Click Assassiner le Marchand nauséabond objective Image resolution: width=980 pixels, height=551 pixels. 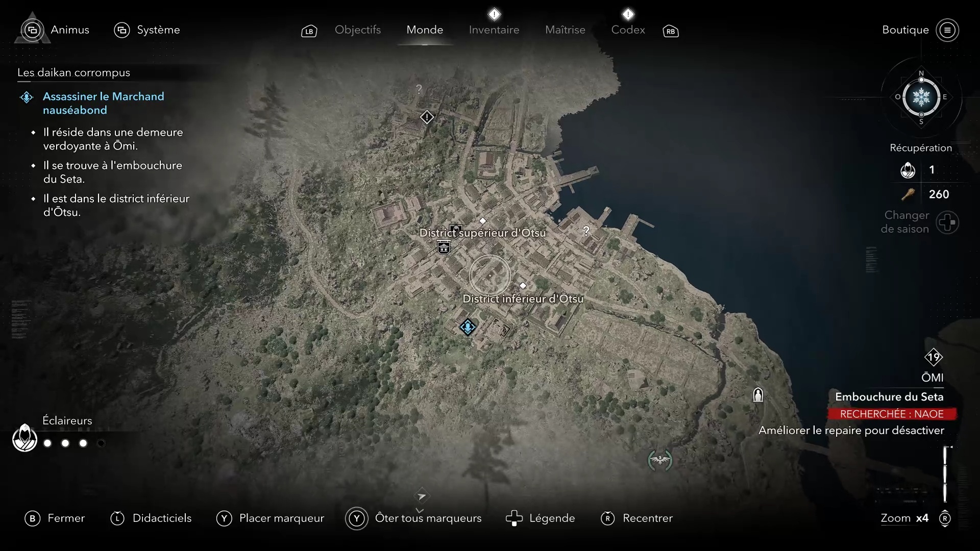click(x=104, y=103)
